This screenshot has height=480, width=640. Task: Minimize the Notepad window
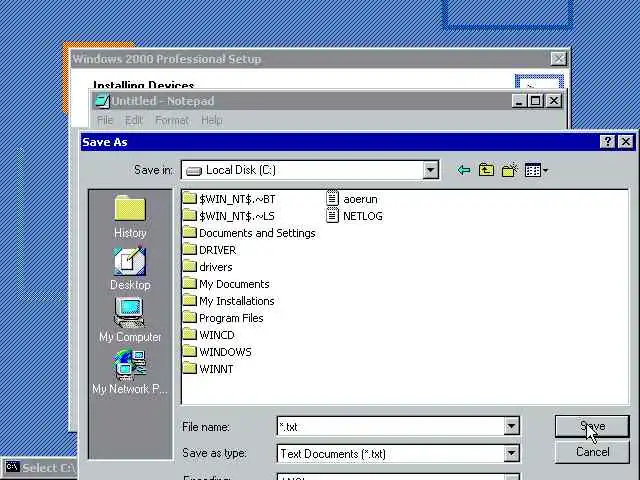point(519,101)
